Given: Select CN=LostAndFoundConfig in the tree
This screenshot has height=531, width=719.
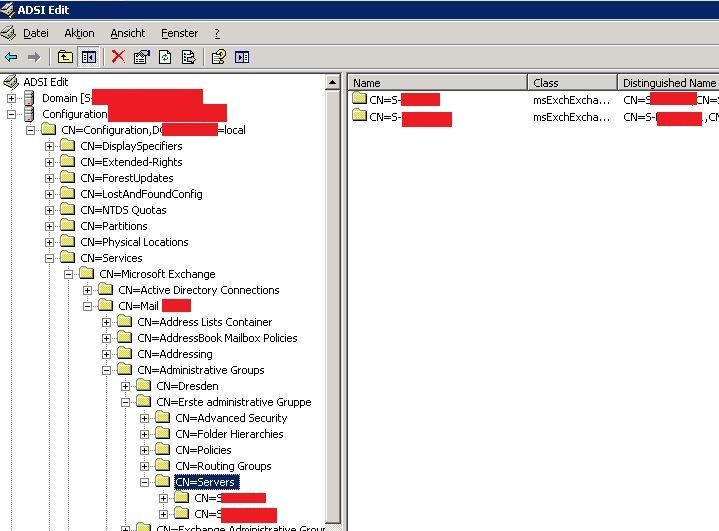Looking at the screenshot, I should pyautogui.click(x=141, y=194).
